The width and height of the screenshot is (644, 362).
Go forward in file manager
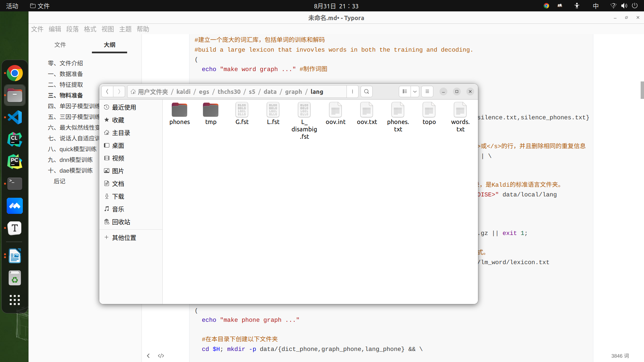click(x=119, y=92)
